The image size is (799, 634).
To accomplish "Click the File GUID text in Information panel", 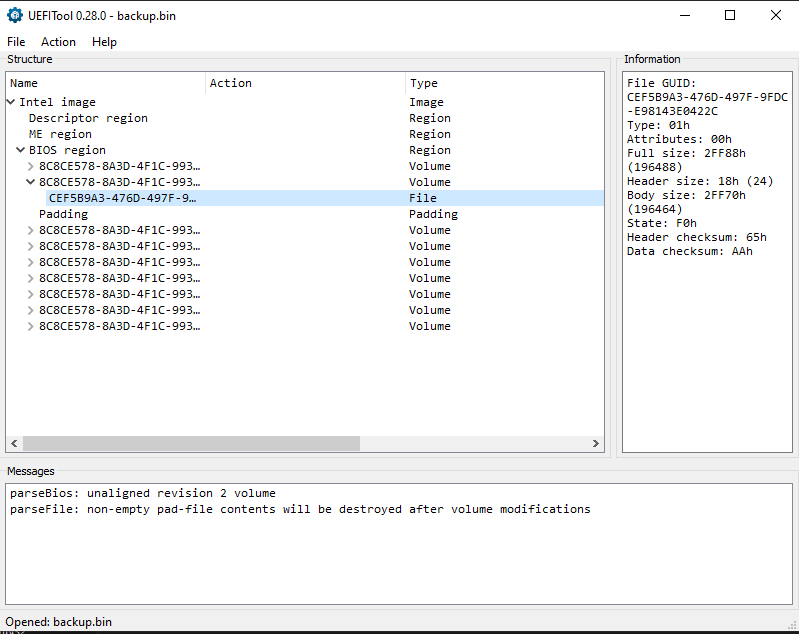I will (x=707, y=97).
